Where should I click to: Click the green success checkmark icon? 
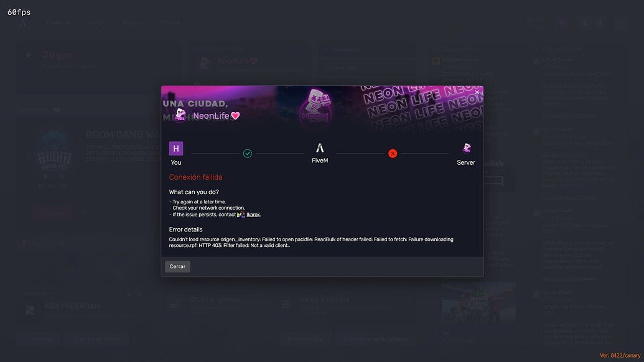tap(247, 154)
